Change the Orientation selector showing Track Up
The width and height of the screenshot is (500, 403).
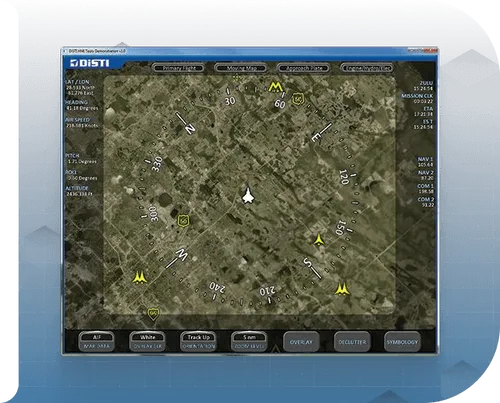click(198, 341)
